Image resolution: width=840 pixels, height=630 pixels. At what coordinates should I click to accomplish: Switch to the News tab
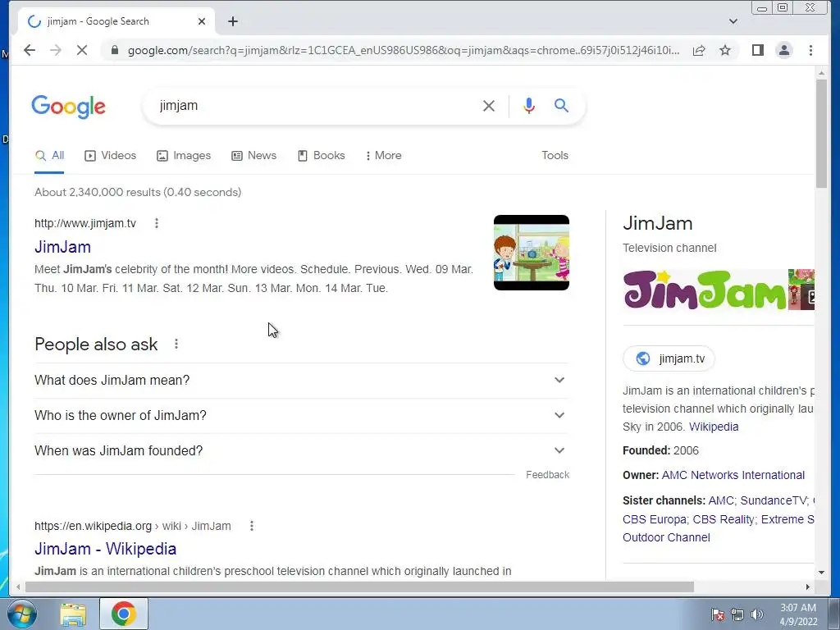[x=254, y=155]
